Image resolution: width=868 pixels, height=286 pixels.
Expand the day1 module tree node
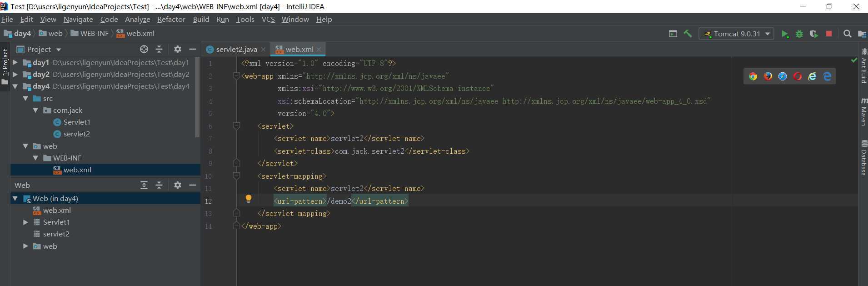click(15, 62)
